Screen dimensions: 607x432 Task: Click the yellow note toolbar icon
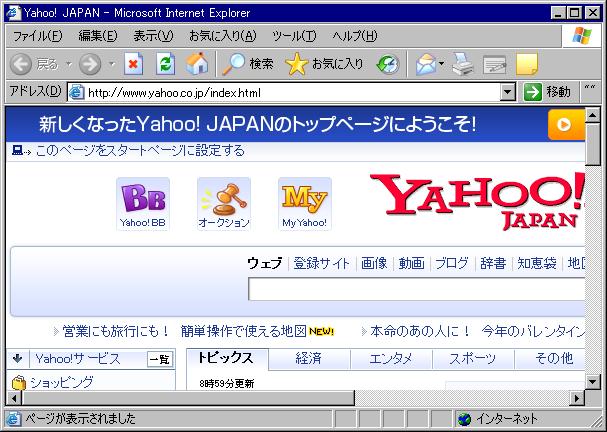click(x=527, y=64)
